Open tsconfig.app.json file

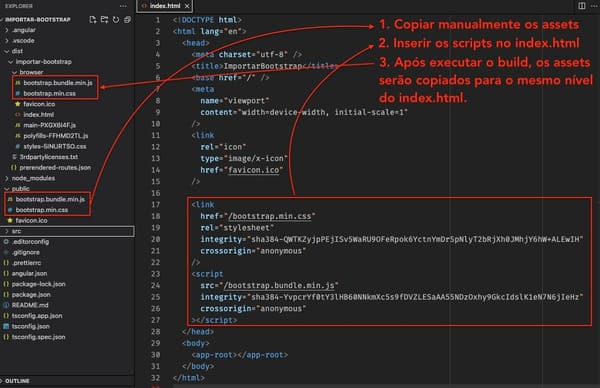(x=37, y=316)
